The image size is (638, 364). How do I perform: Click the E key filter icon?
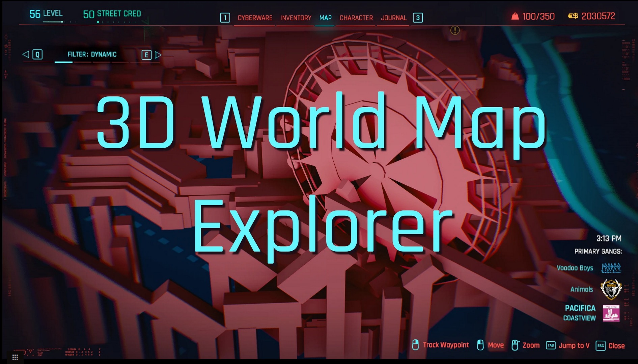(x=146, y=55)
